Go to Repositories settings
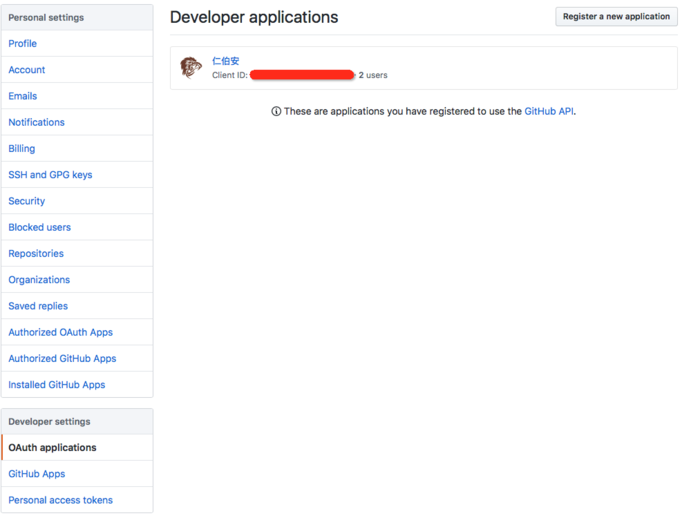 pyautogui.click(x=36, y=254)
